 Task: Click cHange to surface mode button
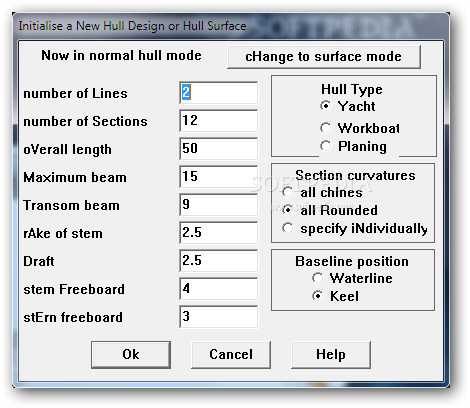point(324,57)
